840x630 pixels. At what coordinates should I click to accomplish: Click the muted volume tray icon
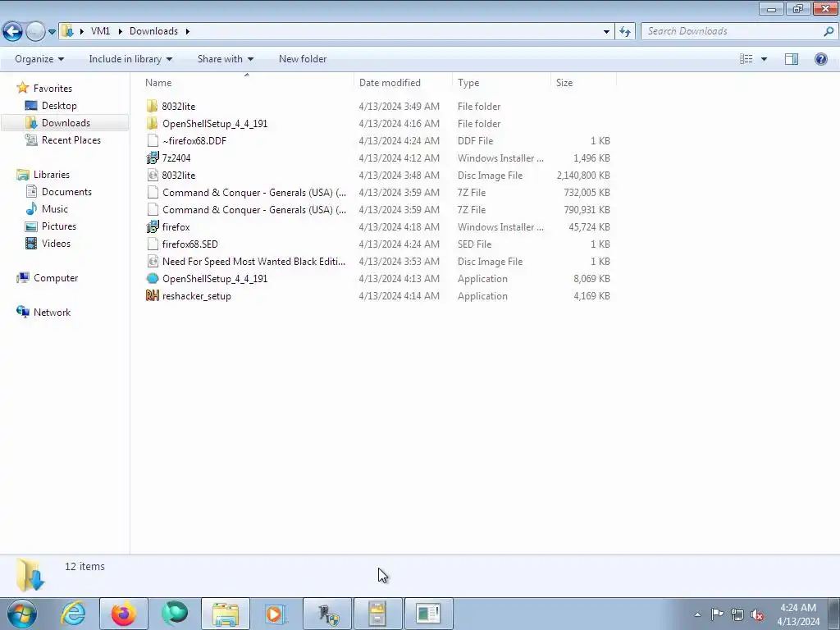pos(757,614)
